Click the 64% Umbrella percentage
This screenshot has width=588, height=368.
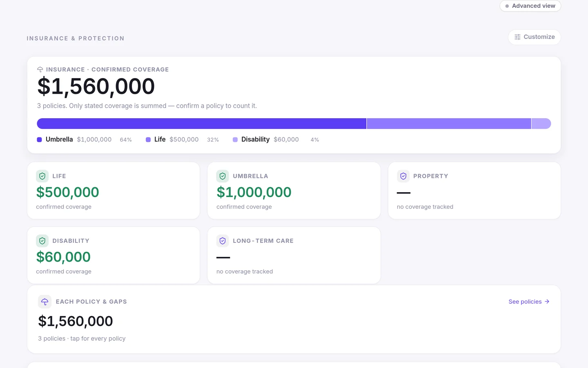tap(126, 140)
